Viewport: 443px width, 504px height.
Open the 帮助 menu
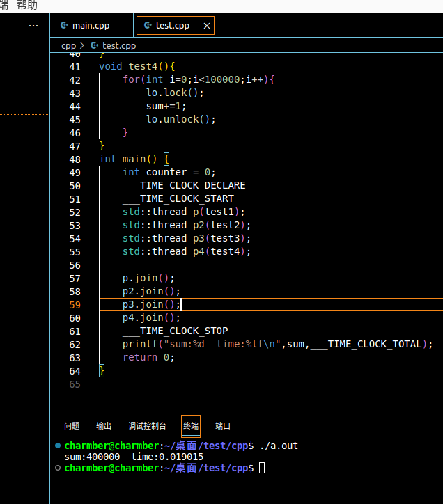tap(28, 6)
